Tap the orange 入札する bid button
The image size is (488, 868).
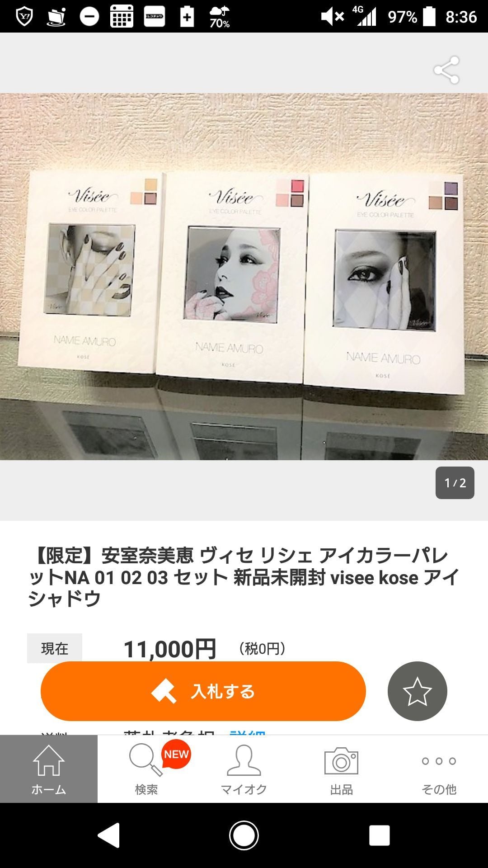click(x=203, y=691)
